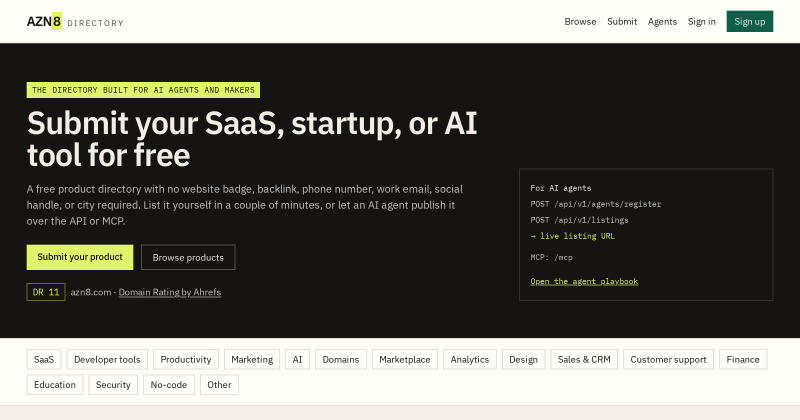
Task: Select the No-code category tag
Action: pos(169,385)
